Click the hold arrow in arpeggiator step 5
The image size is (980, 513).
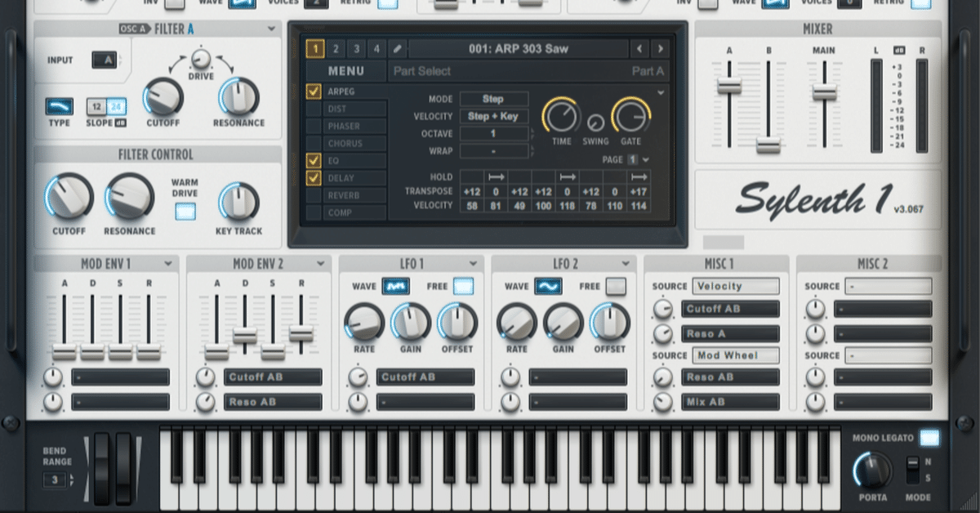click(568, 177)
